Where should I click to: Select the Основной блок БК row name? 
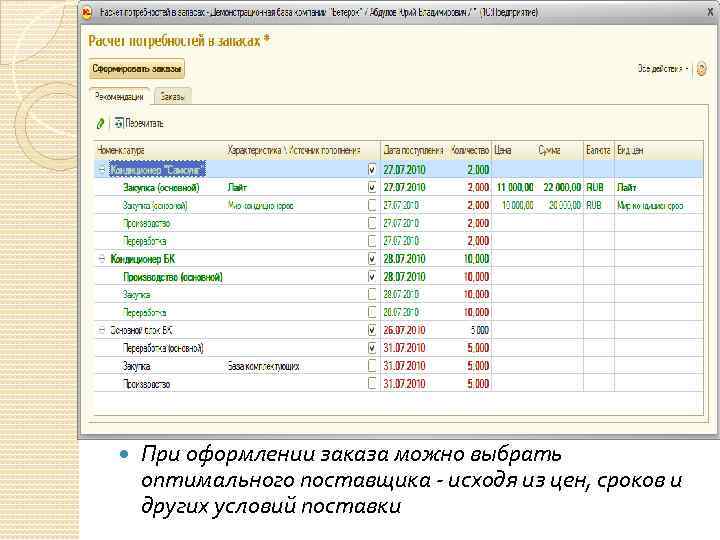tap(141, 330)
